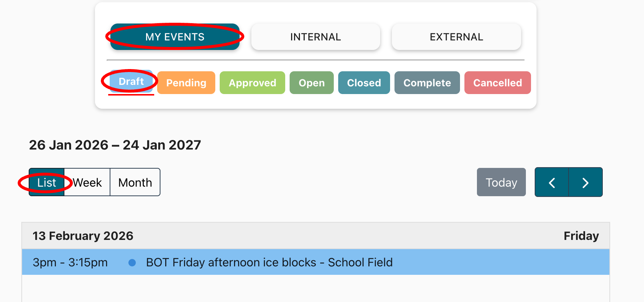This screenshot has width=644, height=302.
Task: Switch calendar to Week view
Action: pyautogui.click(x=87, y=182)
